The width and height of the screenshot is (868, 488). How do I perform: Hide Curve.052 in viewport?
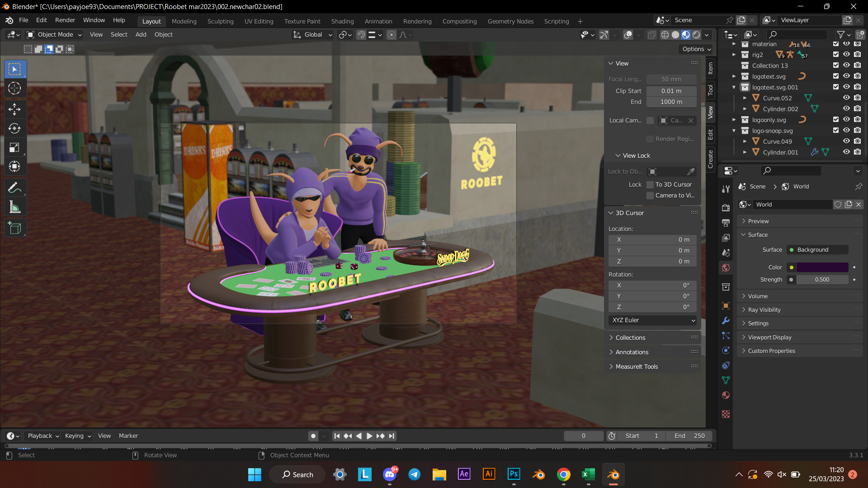[846, 98]
